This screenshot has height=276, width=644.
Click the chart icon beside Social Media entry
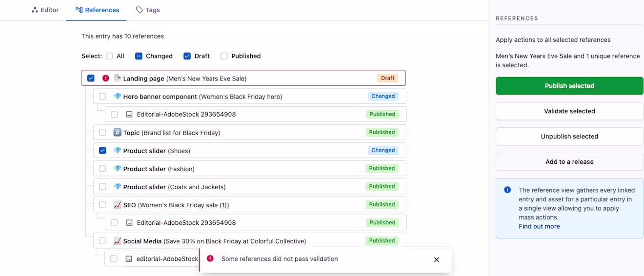(x=117, y=241)
